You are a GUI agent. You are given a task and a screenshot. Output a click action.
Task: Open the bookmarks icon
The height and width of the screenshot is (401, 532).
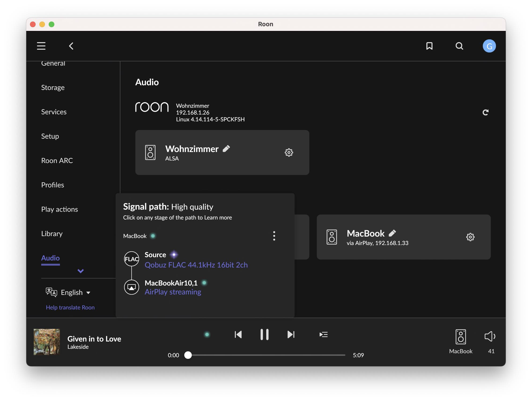429,46
